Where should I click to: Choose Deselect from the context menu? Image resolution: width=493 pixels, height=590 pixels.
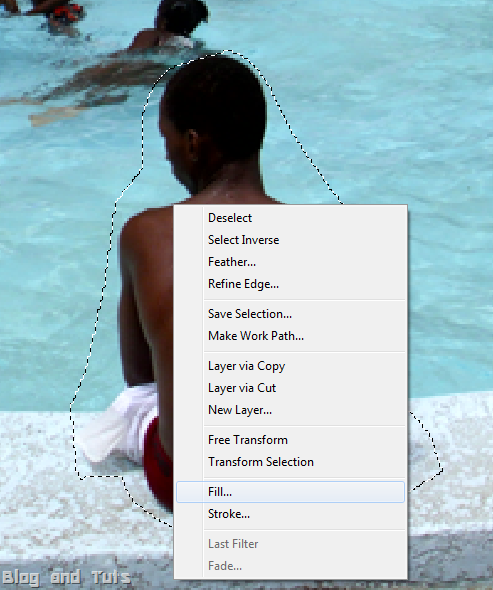pos(290,218)
